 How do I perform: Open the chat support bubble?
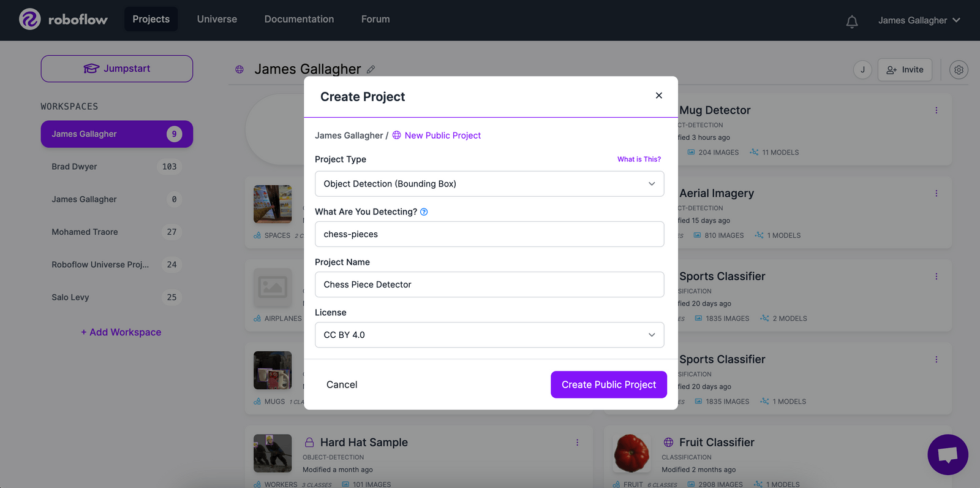[x=948, y=454]
